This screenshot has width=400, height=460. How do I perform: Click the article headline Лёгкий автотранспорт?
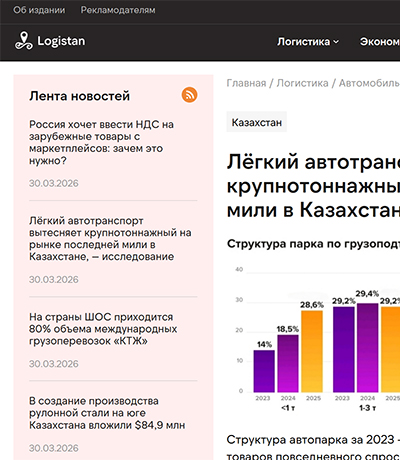click(x=313, y=186)
